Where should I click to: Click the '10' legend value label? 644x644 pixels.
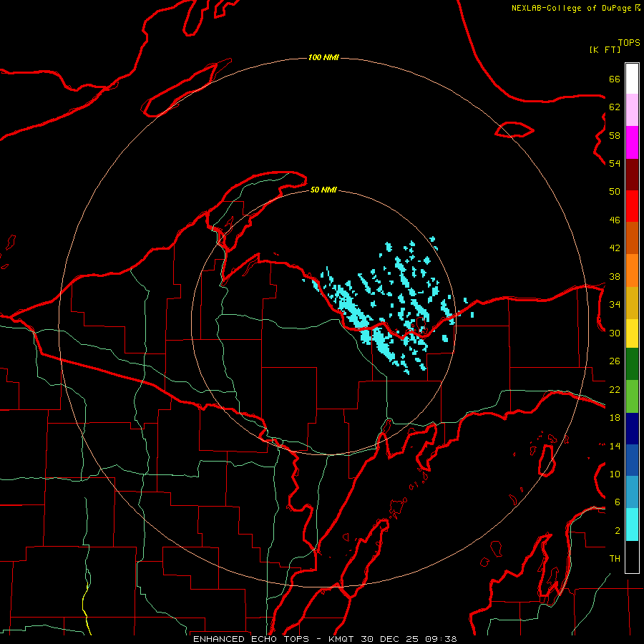[x=615, y=474]
